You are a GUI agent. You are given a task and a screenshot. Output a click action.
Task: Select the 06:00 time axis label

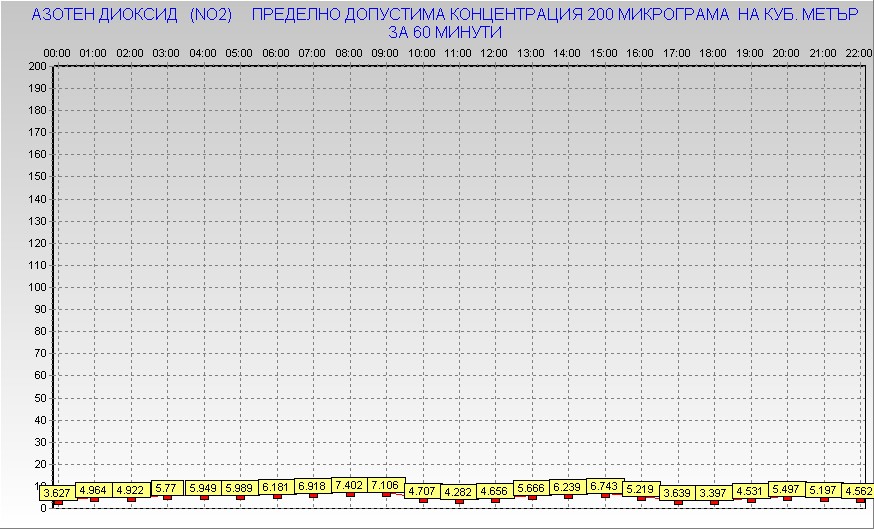(275, 52)
